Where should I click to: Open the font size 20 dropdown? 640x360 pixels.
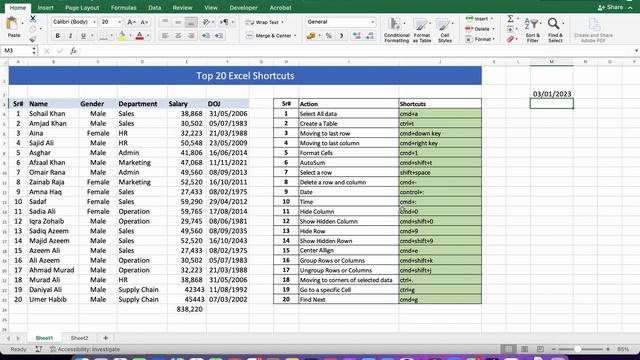coord(120,22)
